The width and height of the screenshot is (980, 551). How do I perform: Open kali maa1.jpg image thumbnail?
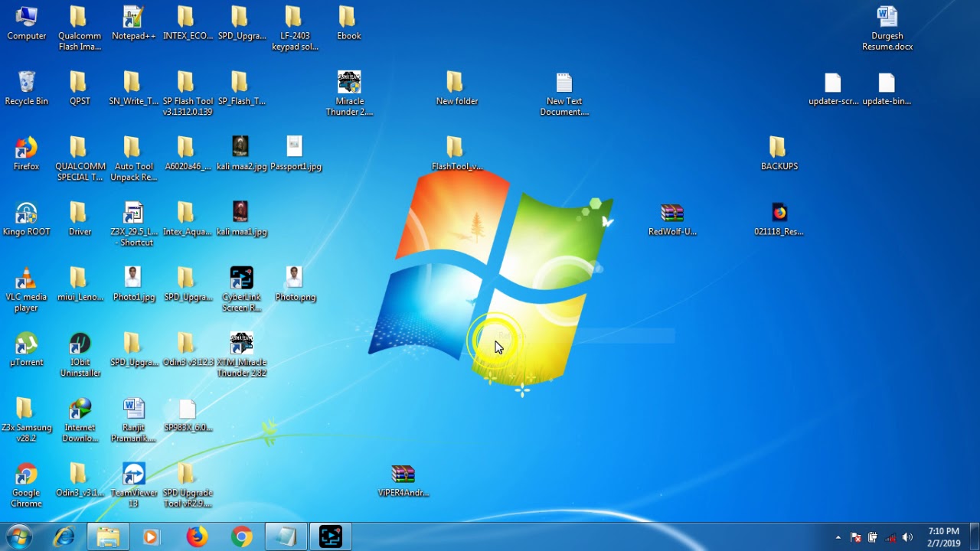241,218
